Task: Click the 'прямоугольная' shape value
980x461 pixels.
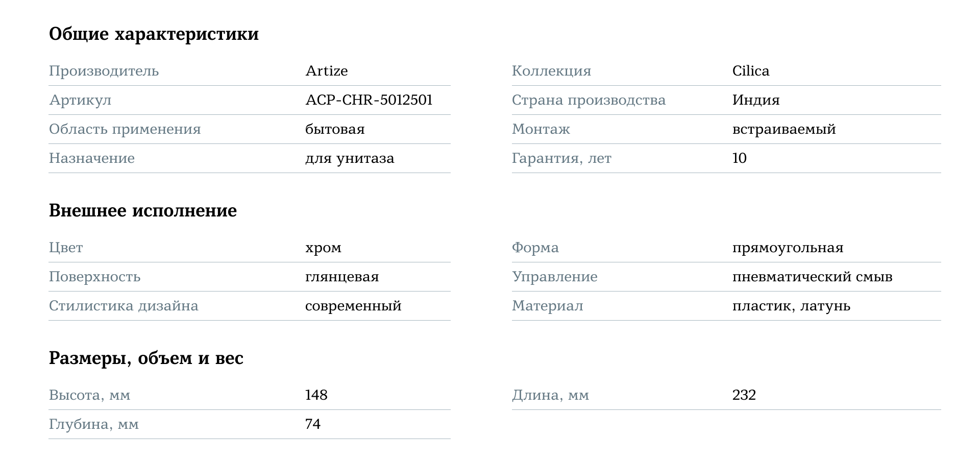Action: click(x=788, y=248)
